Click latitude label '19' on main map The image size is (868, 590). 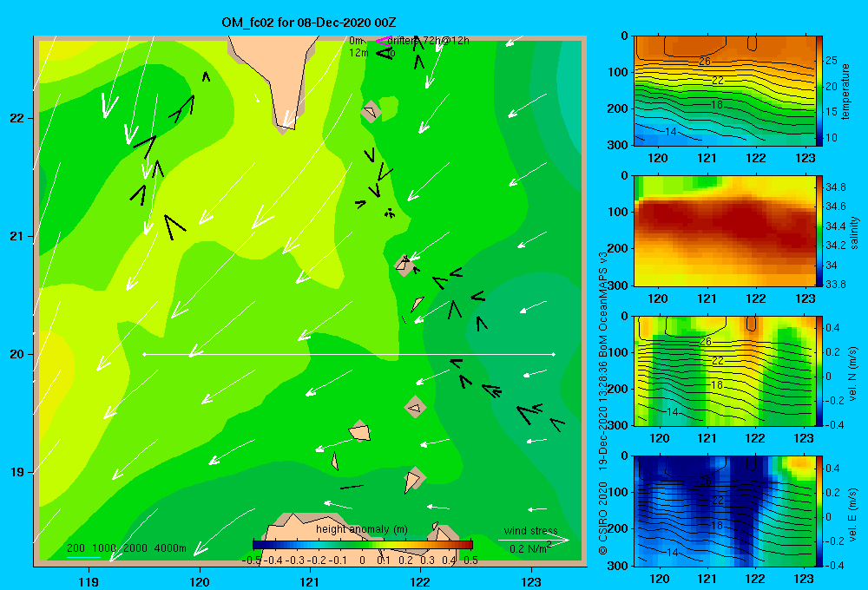click(17, 472)
